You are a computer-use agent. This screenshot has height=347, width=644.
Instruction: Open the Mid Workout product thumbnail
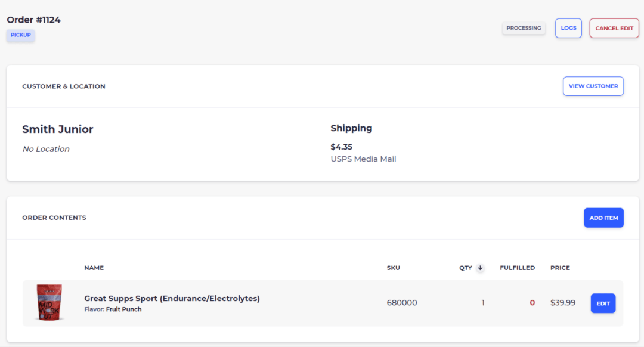[x=49, y=303]
